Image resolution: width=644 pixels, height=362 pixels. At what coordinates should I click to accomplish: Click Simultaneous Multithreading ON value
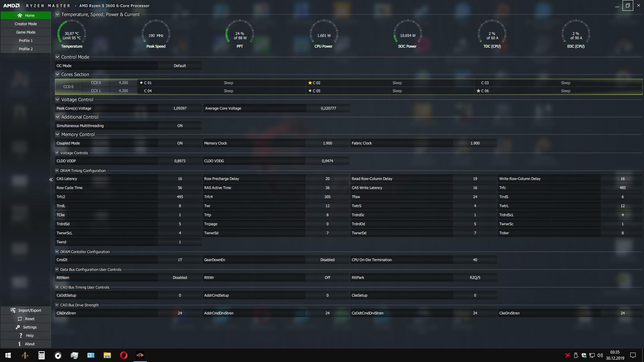[180, 126]
